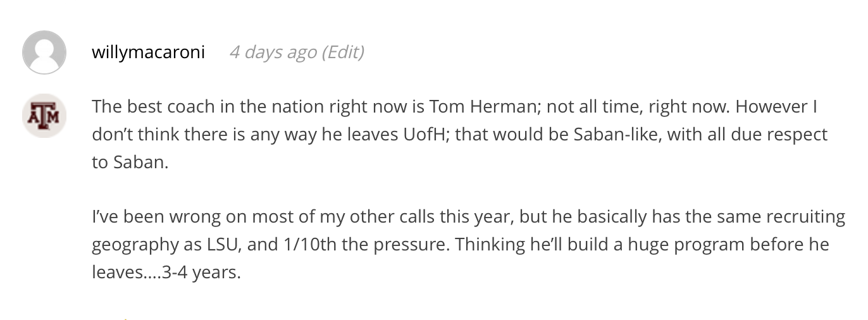Click the Texas A&M team badge icon

(x=44, y=116)
